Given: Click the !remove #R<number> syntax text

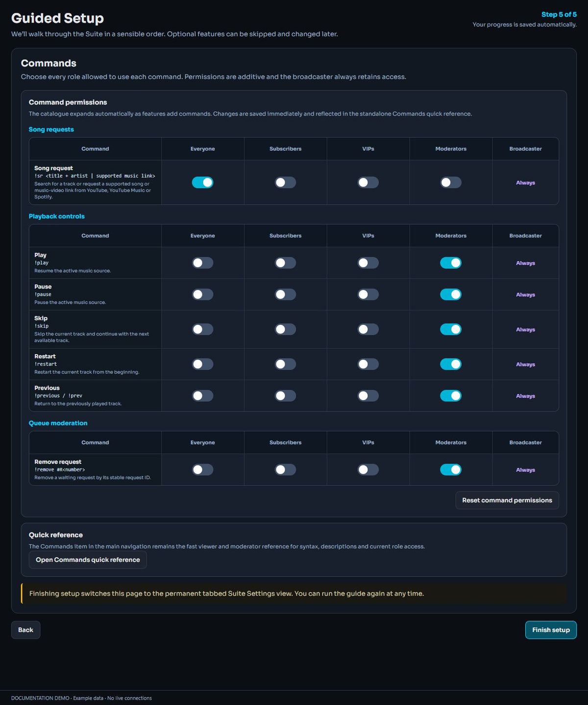Looking at the screenshot, I should 59,470.
